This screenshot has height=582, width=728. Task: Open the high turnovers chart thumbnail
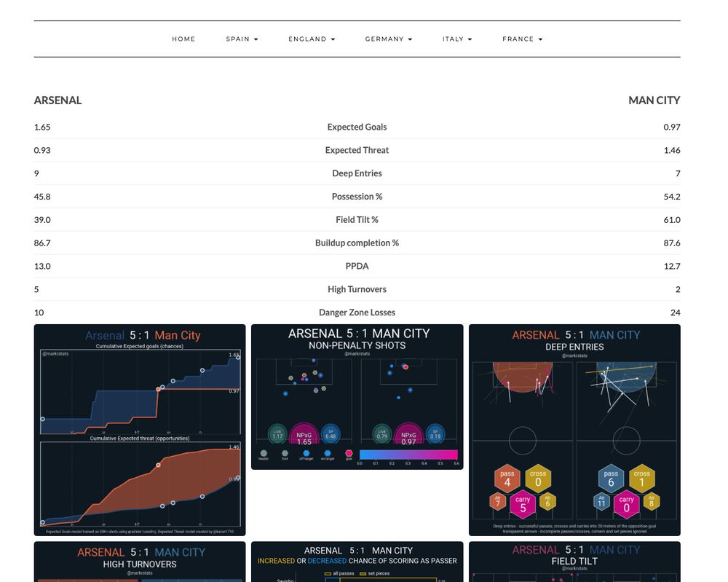[140, 562]
